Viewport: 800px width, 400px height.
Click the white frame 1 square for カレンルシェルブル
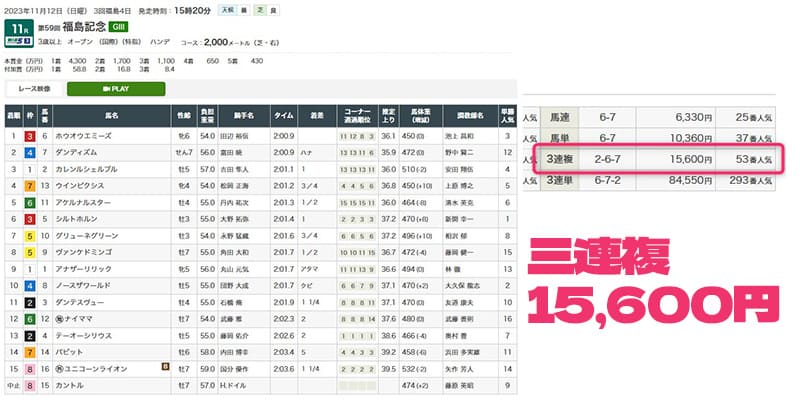click(x=29, y=169)
